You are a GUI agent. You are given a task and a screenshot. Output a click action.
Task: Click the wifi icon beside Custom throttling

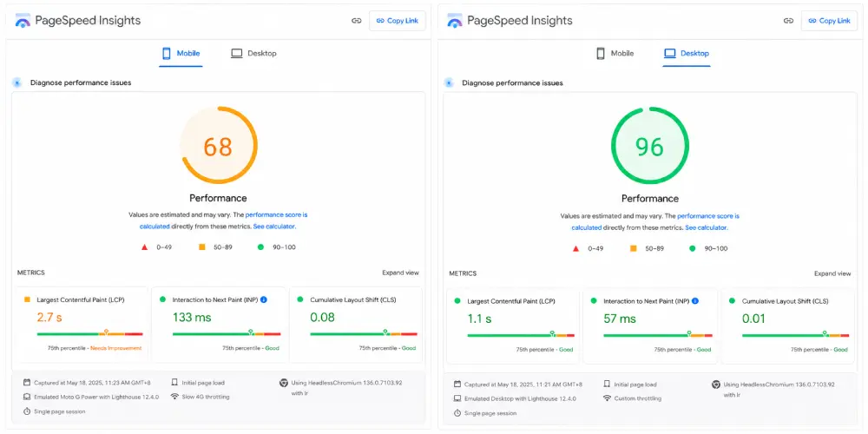(x=607, y=398)
